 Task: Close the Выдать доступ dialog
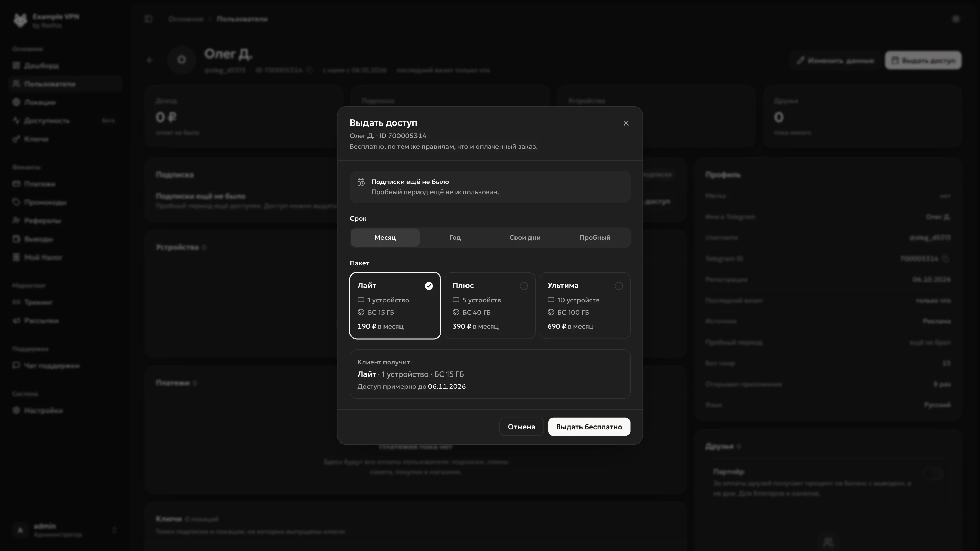pos(626,123)
